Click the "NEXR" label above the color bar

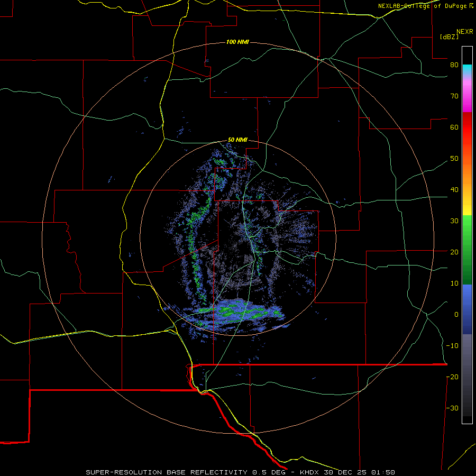click(x=464, y=32)
